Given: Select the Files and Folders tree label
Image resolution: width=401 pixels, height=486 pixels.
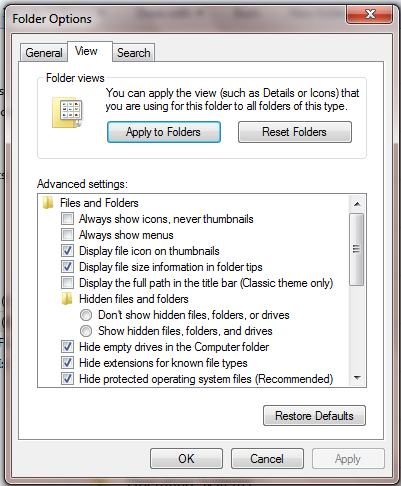Looking at the screenshot, I should pos(99,203).
